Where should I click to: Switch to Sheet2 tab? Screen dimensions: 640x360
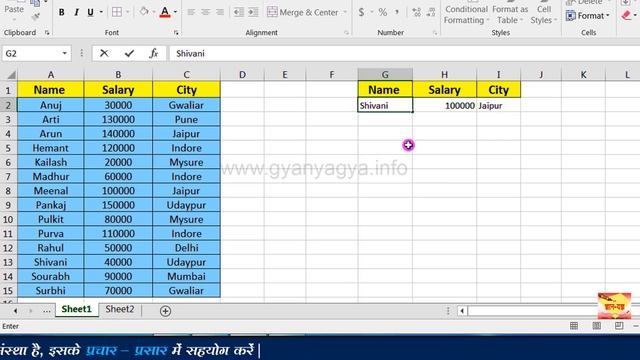120,309
